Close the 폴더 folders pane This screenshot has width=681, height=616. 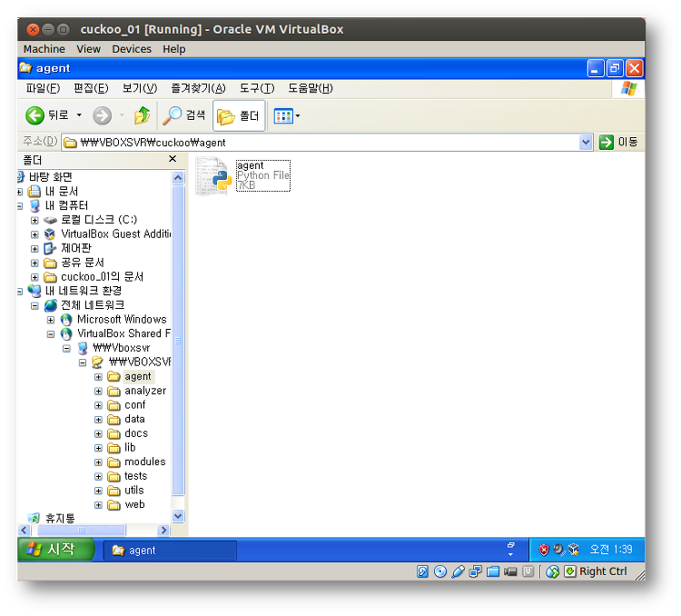click(x=172, y=159)
